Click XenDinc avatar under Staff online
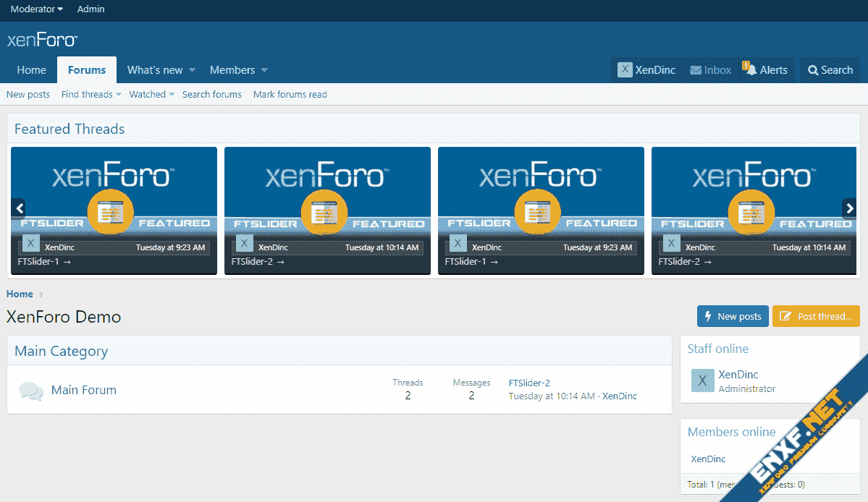This screenshot has height=502, width=868. 702,380
